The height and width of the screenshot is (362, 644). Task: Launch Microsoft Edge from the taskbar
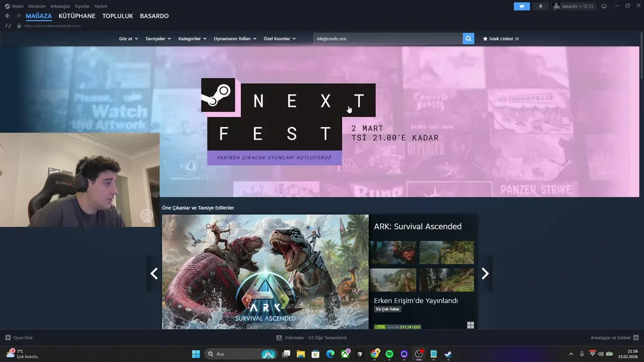(x=330, y=354)
